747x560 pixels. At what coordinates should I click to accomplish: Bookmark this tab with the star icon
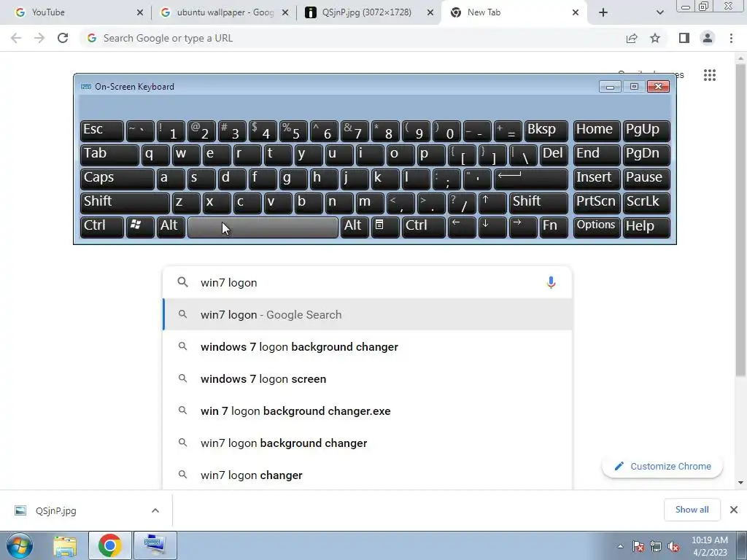pyautogui.click(x=655, y=38)
